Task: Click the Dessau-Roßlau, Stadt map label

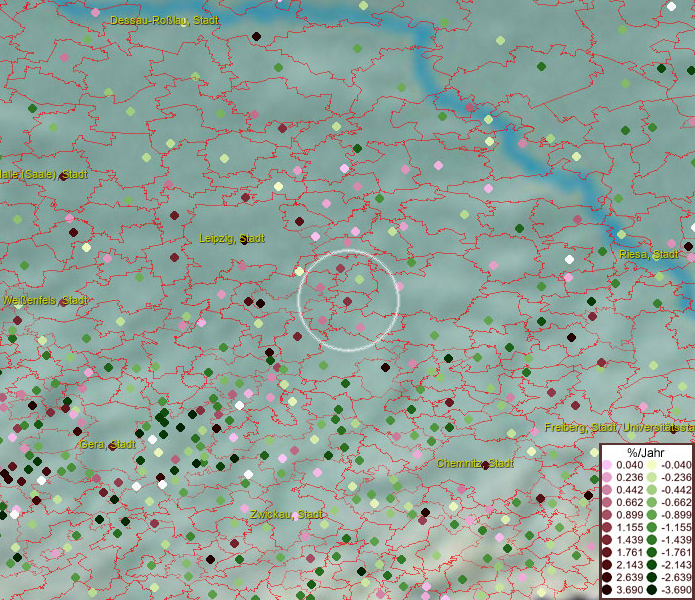Action: pos(164,20)
